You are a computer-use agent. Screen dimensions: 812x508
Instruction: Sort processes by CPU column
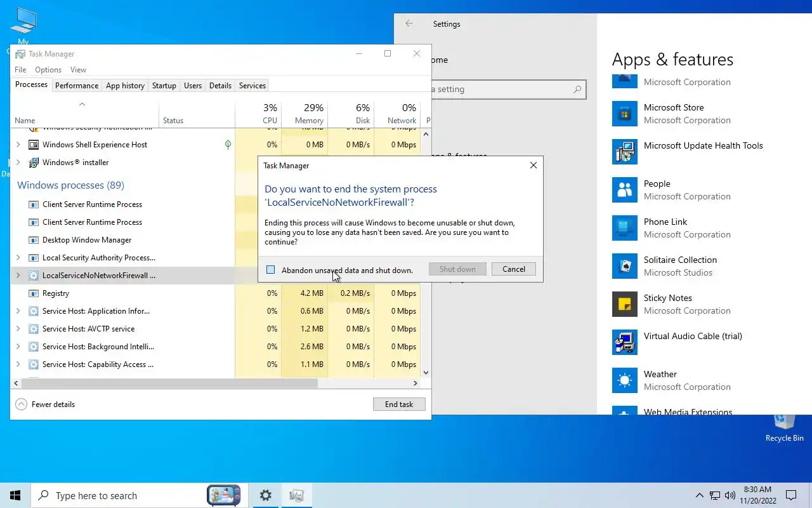point(258,114)
